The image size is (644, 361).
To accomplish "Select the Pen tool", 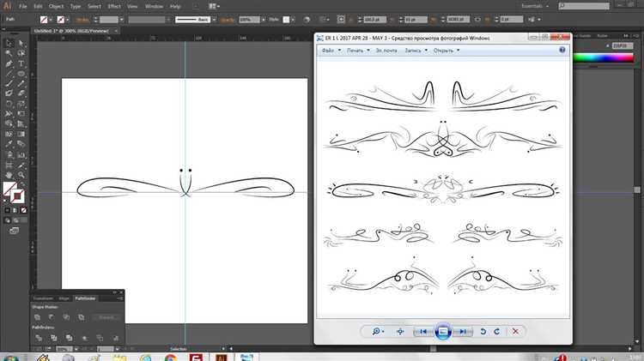I will (9, 63).
